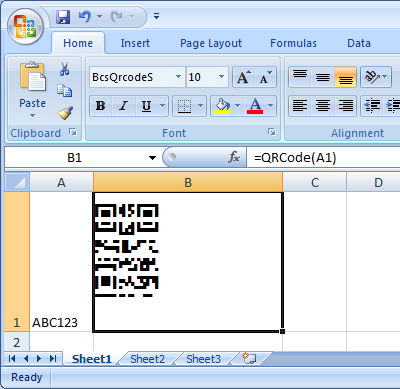Image resolution: width=400 pixels, height=389 pixels.
Task: Toggle Bold formatting
Action: 101,106
